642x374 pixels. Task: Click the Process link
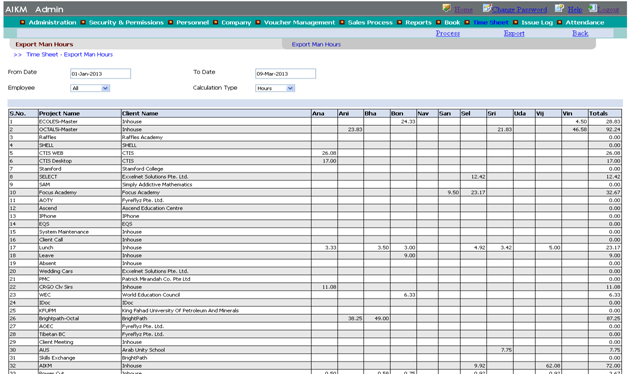point(448,33)
